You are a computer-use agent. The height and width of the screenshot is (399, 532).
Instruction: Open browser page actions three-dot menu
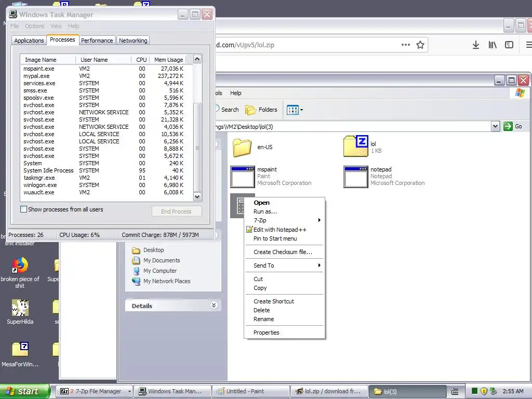(405, 45)
